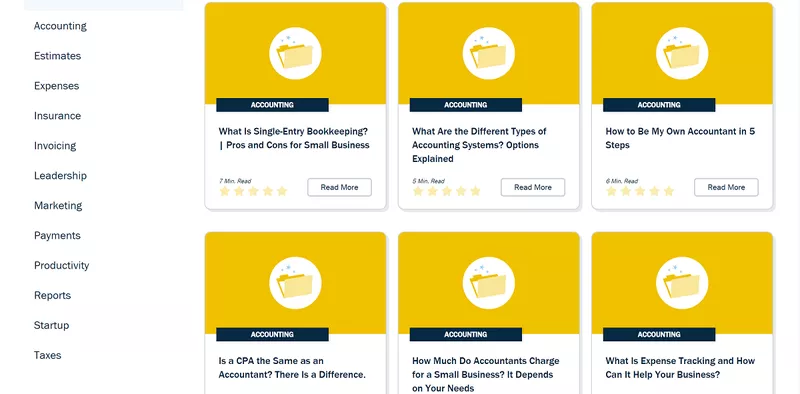800x394 pixels.
Task: Select Invoicing category in sidebar
Action: click(x=55, y=146)
